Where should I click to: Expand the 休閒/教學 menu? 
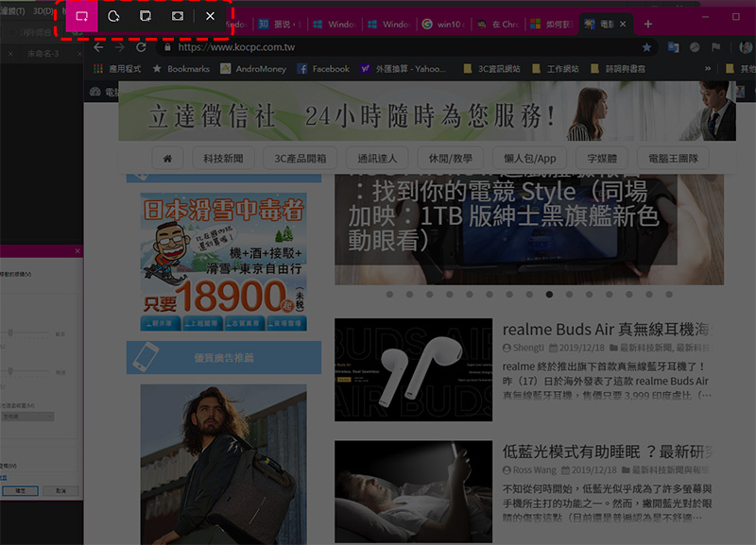click(450, 158)
